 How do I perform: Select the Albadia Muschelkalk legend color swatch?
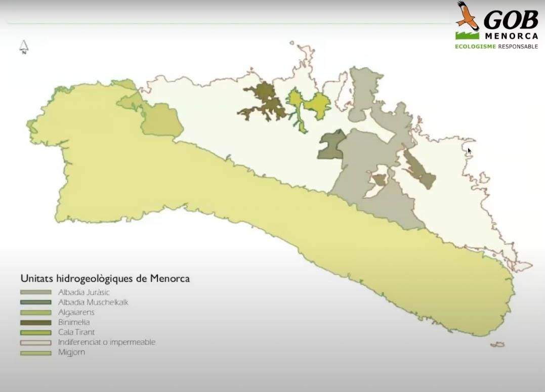pos(36,302)
